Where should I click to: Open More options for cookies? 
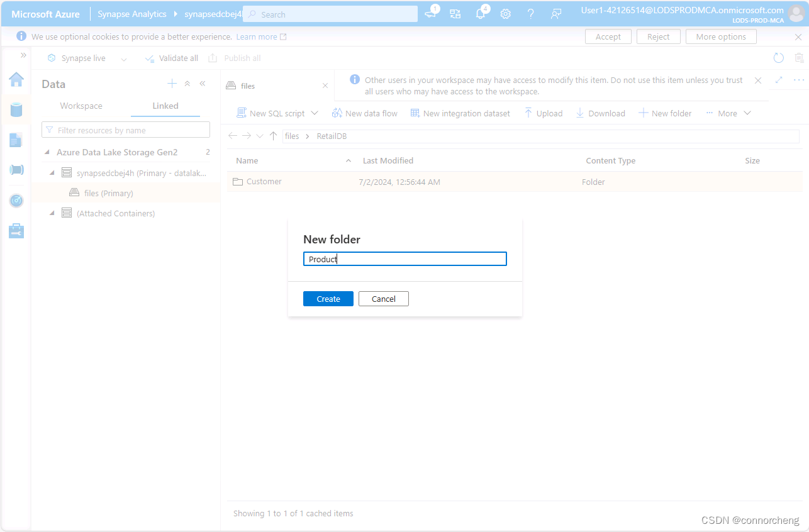coord(721,36)
